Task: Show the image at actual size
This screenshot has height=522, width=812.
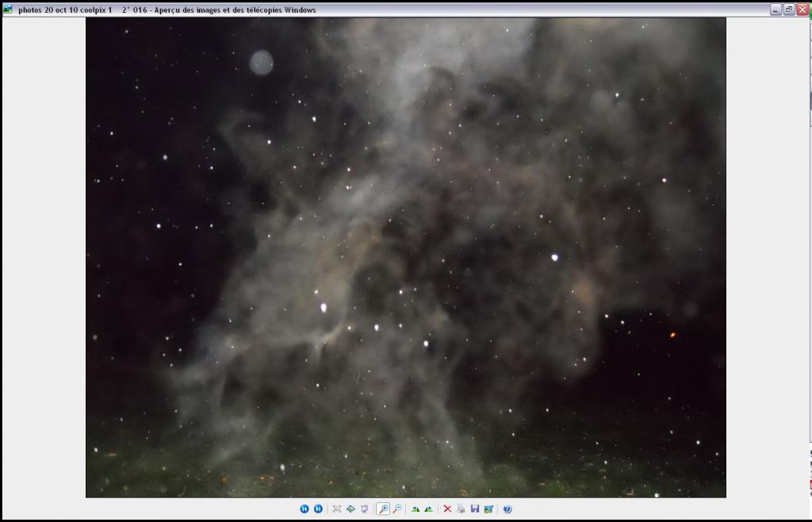Action: click(350, 509)
